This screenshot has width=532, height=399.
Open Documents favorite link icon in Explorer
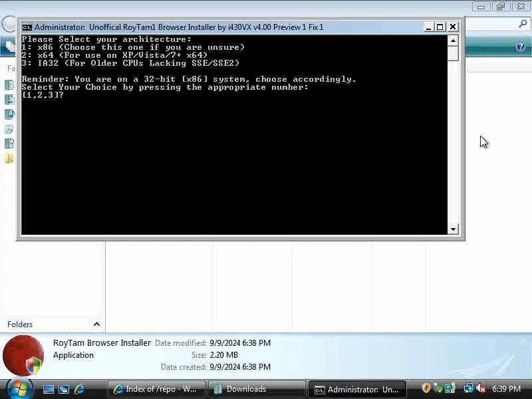[9, 84]
